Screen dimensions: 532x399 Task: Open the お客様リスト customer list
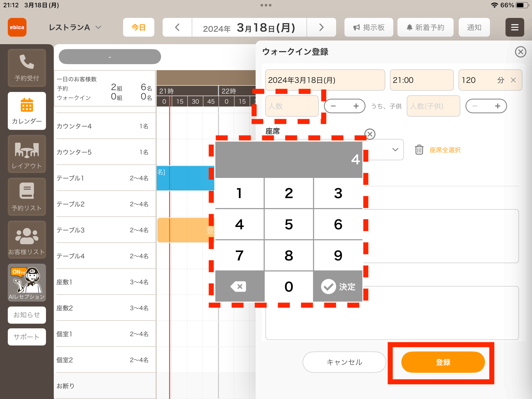pos(27,240)
